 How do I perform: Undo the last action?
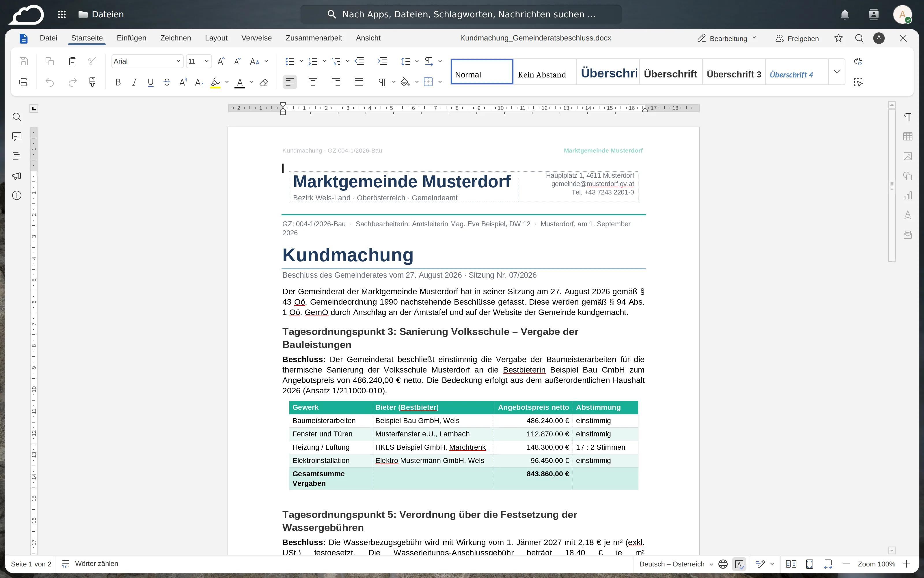click(50, 82)
